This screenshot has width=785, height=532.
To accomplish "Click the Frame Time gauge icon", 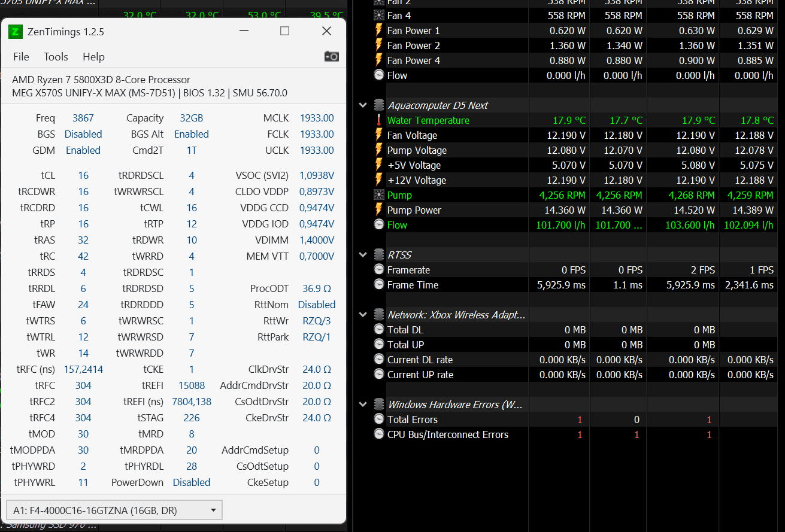I will [379, 285].
